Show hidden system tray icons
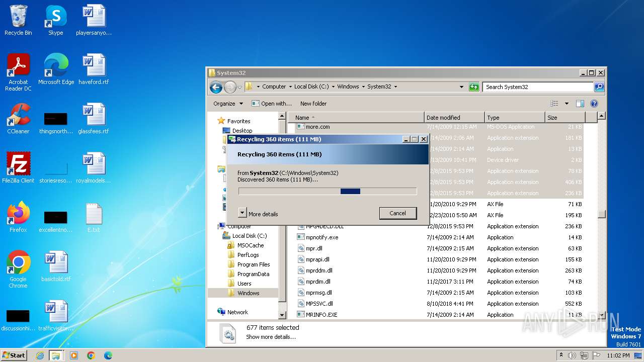Image resolution: width=644 pixels, height=362 pixels. point(561,355)
